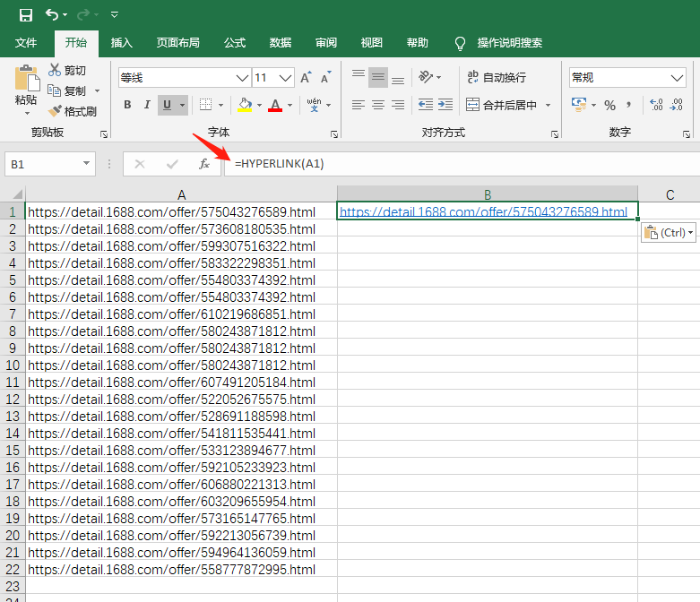Switch to the 插入 tab
The width and height of the screenshot is (700, 602).
coord(122,43)
